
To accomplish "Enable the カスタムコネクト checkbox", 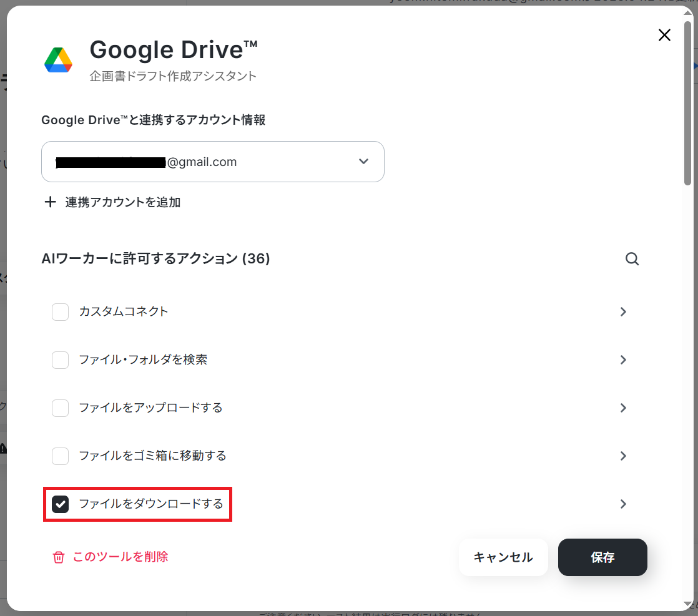I will pyautogui.click(x=60, y=311).
